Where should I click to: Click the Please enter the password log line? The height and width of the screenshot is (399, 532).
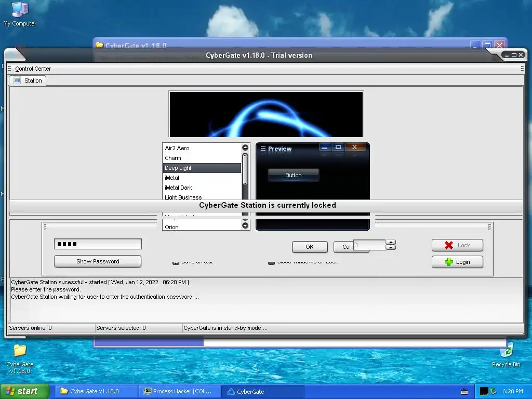(x=46, y=289)
